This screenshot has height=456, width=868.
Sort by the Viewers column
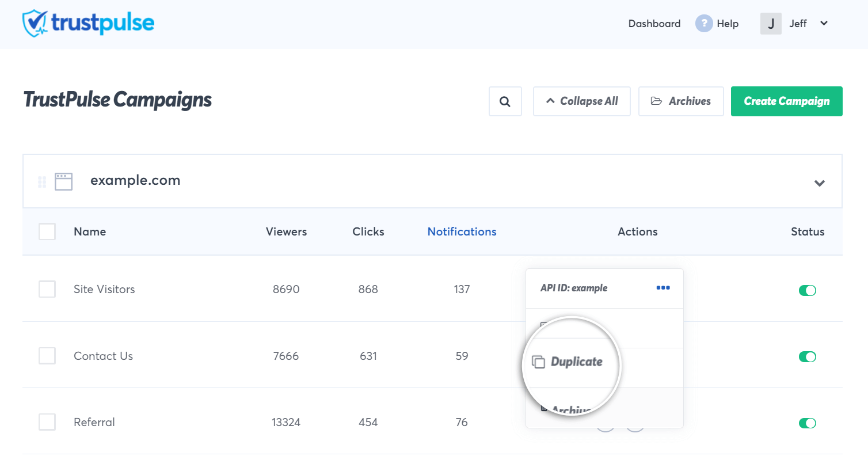[286, 231]
